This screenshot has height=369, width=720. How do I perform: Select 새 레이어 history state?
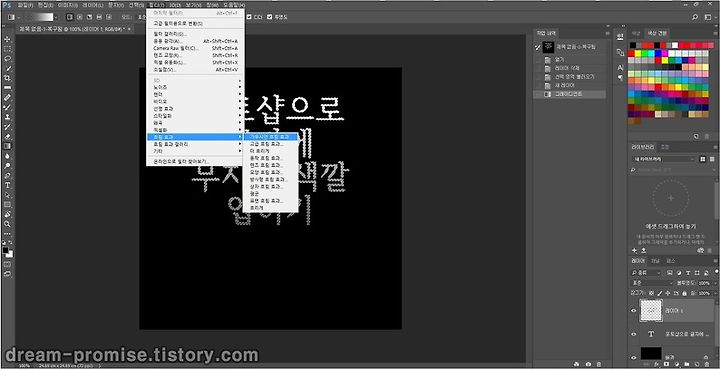pyautogui.click(x=569, y=85)
